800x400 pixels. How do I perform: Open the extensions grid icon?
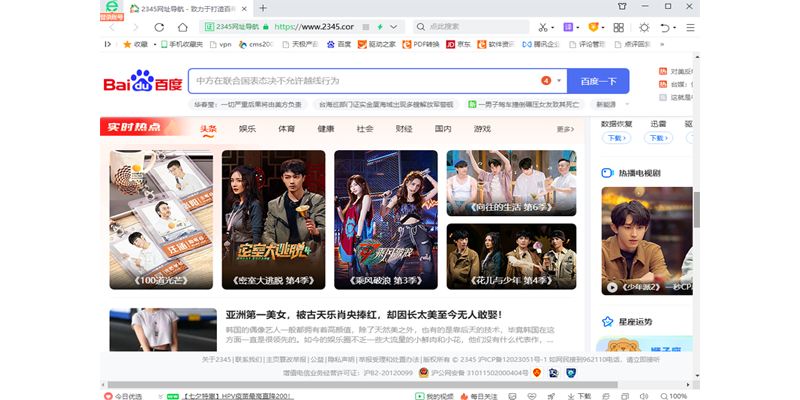click(x=618, y=27)
